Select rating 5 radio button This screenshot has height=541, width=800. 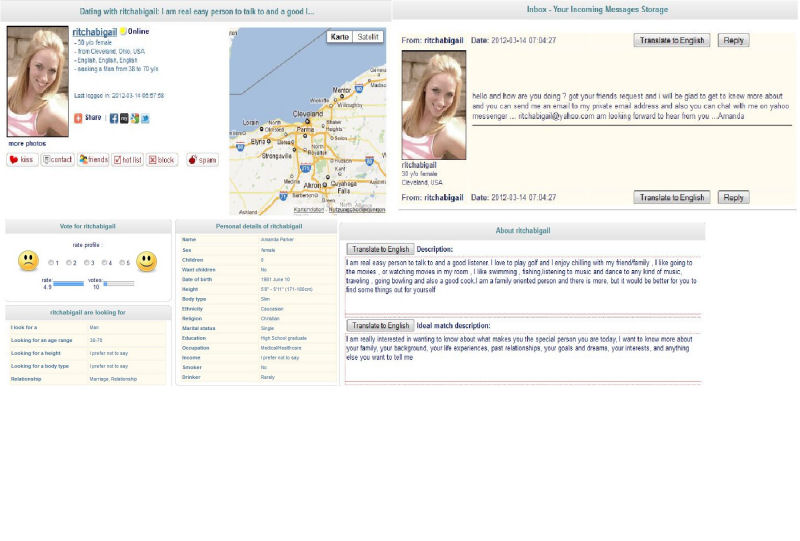pyautogui.click(x=122, y=262)
